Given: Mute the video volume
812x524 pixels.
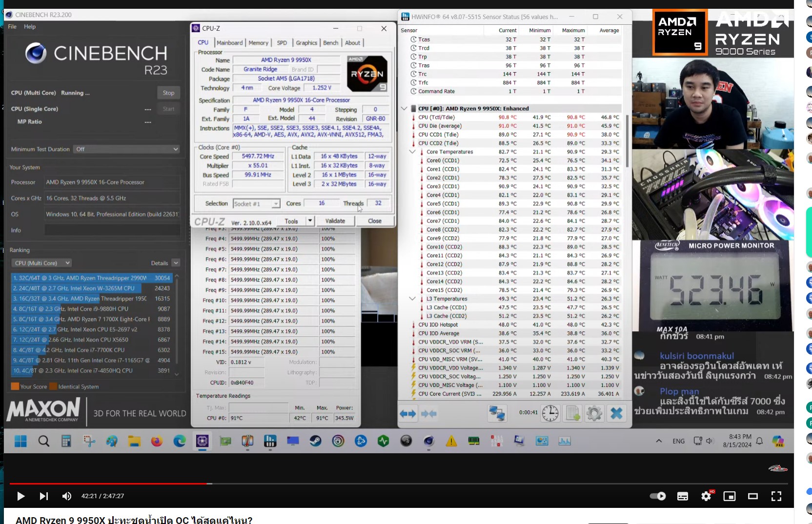Looking at the screenshot, I should coord(67,496).
